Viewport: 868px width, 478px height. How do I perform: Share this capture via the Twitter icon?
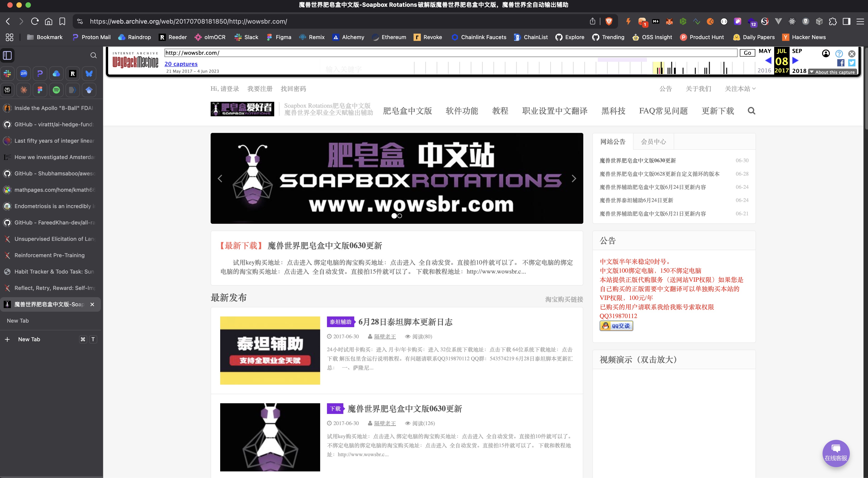[x=851, y=63]
